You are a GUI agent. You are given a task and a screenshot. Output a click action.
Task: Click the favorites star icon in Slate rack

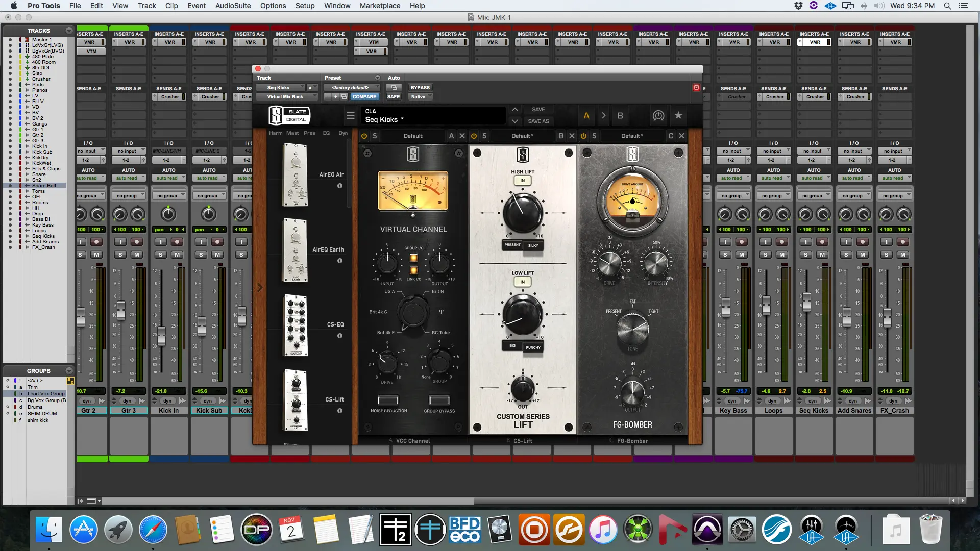[x=678, y=115]
